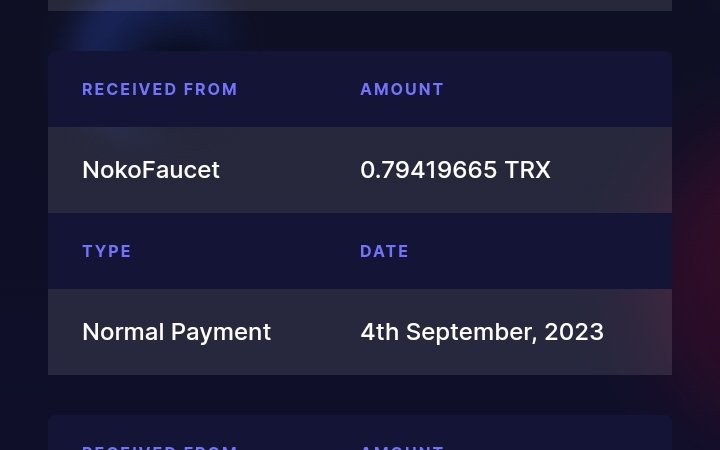Click the TYPE column header
720x450 pixels.
[107, 251]
